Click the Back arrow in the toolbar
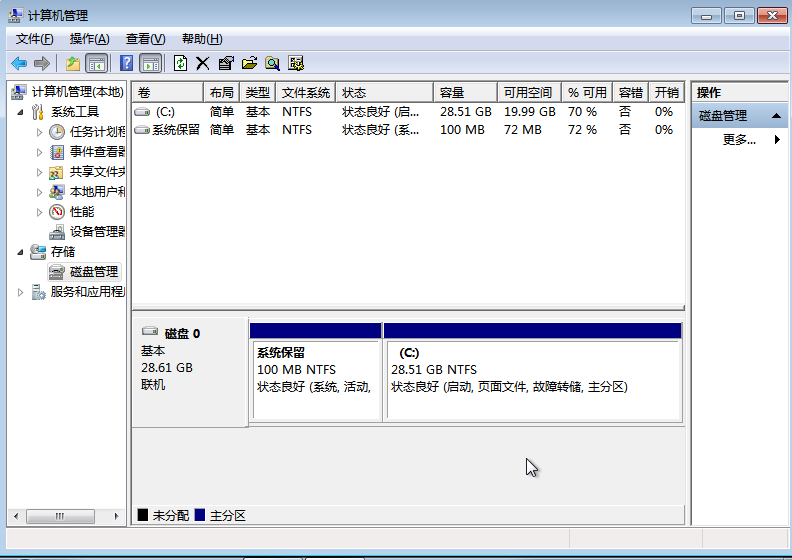The width and height of the screenshot is (792, 560). [x=19, y=63]
